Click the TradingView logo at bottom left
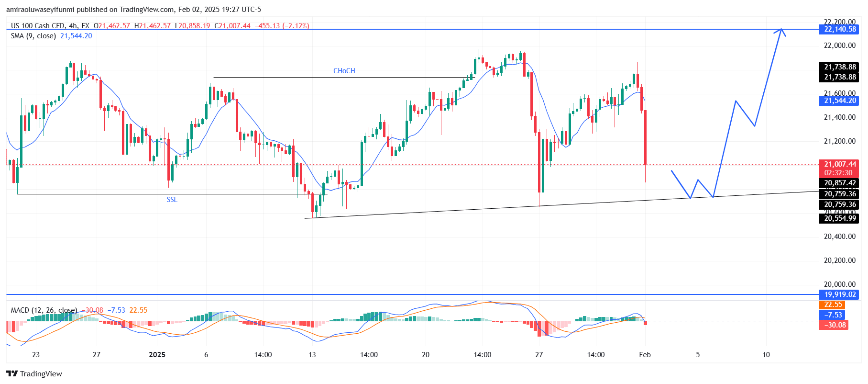Image resolution: width=868 pixels, height=384 pixels. [34, 373]
